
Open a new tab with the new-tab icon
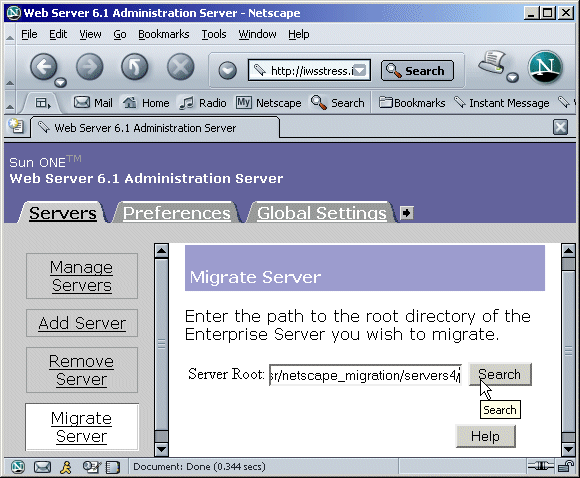click(16, 126)
